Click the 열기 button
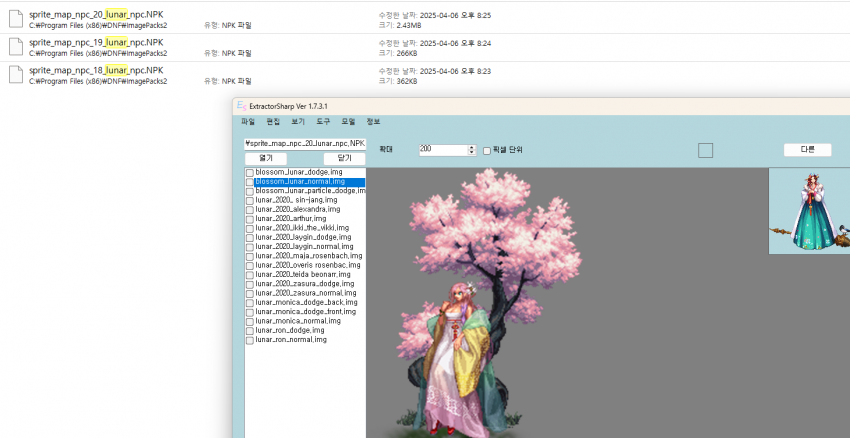The height and width of the screenshot is (438, 850). coord(265,158)
